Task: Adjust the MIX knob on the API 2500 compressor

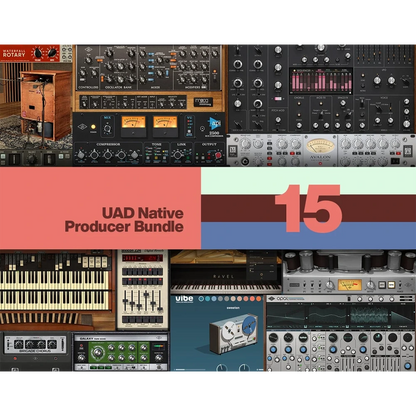Action: [107, 128]
